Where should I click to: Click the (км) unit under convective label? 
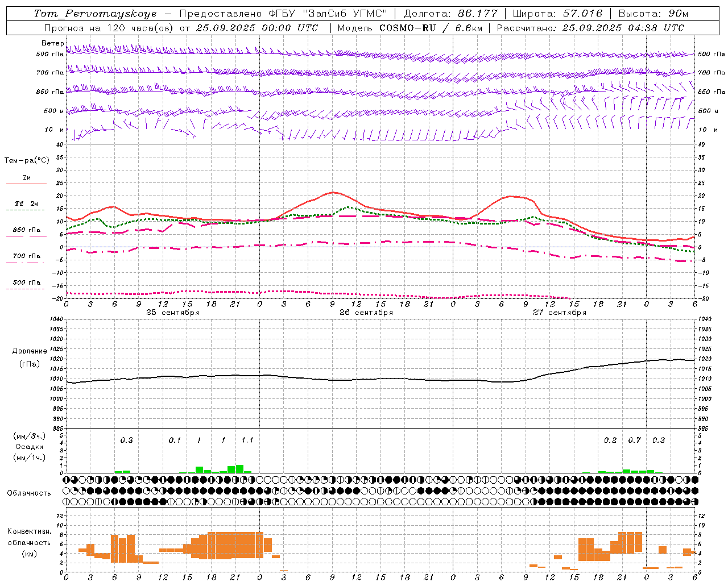[x=29, y=554]
